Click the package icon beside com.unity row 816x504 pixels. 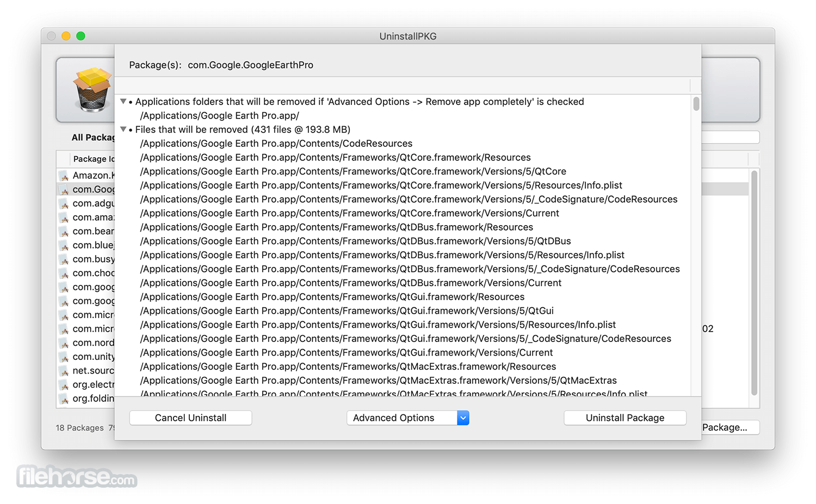click(x=64, y=357)
